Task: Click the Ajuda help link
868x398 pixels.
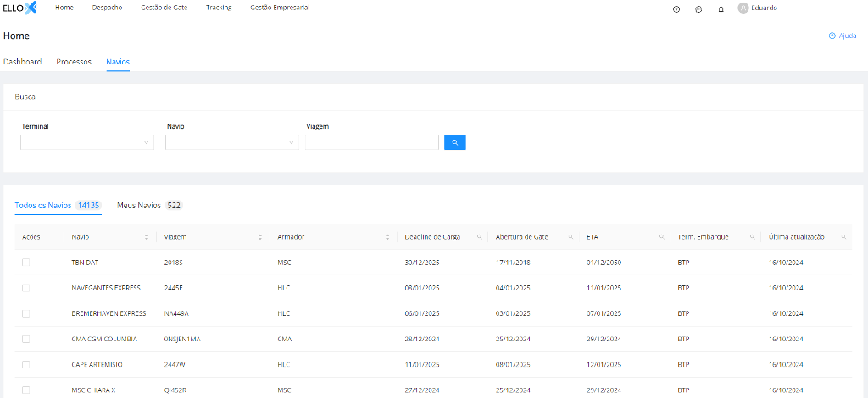Action: click(x=842, y=36)
